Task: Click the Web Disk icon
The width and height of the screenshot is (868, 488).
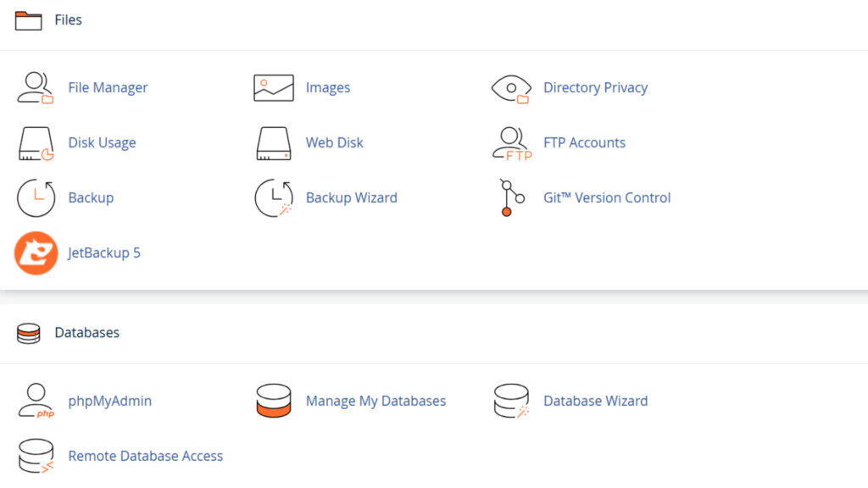Action: pos(274,143)
